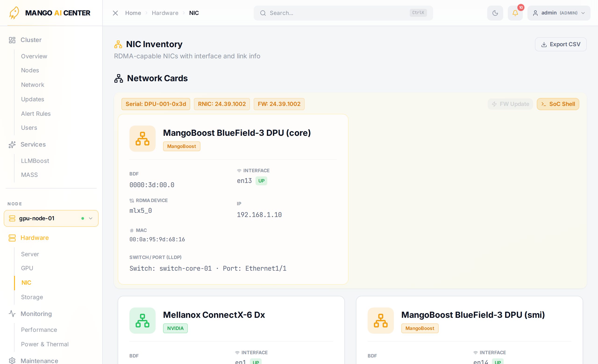Open the gpu-node-01 node selector
598x364 pixels.
[51, 218]
